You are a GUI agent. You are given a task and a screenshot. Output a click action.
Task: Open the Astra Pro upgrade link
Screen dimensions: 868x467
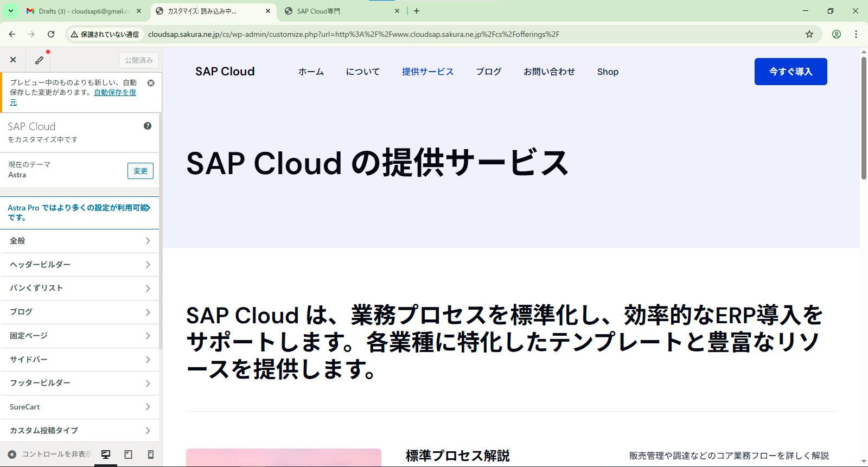(x=80, y=213)
